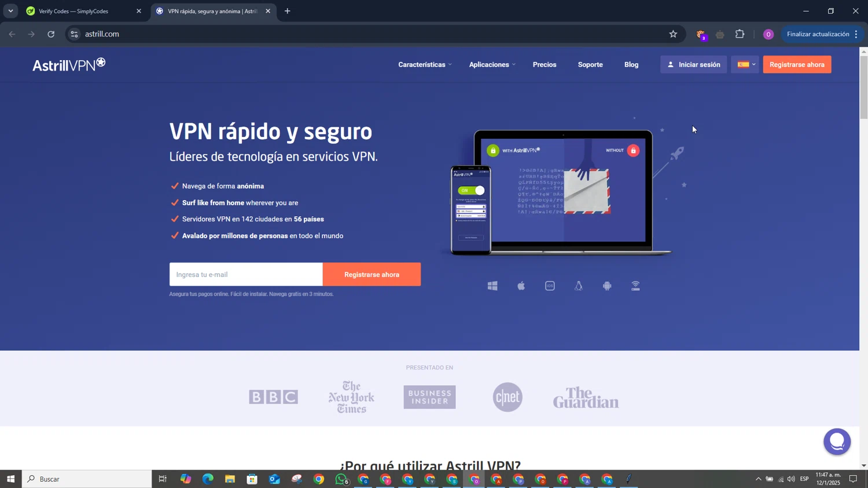Open Microsoft Store from taskbar

point(252,479)
